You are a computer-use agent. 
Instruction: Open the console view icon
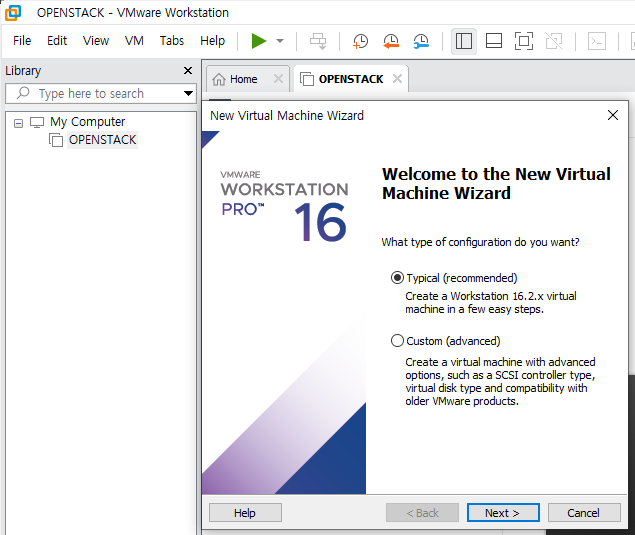pos(597,41)
